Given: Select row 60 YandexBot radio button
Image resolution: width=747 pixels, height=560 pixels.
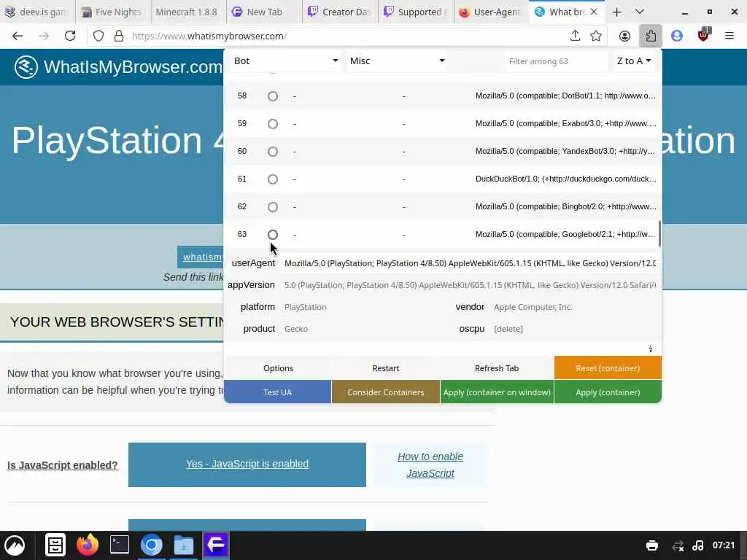Looking at the screenshot, I should (x=273, y=152).
